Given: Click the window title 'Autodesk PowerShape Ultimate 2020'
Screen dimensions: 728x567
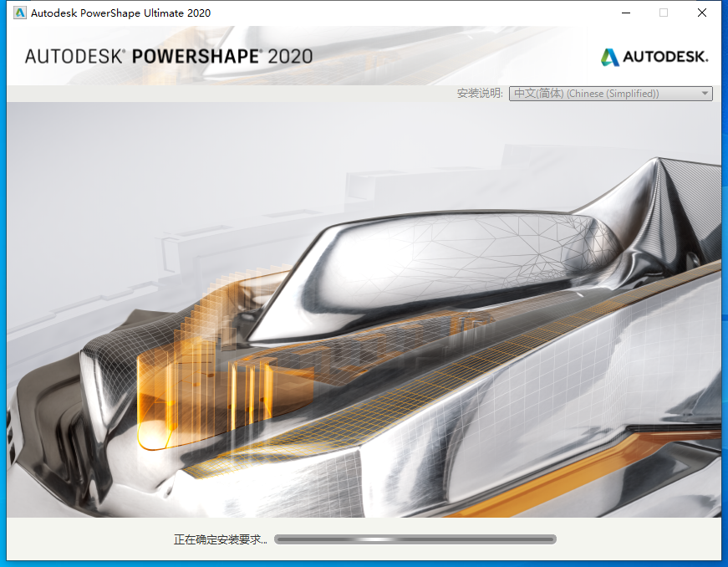Looking at the screenshot, I should click(x=120, y=13).
